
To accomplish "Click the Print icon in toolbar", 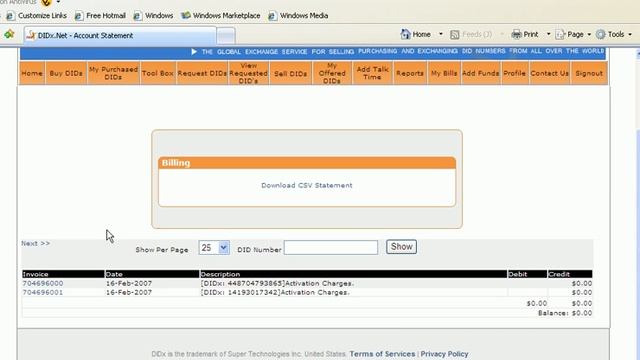I will (516, 34).
